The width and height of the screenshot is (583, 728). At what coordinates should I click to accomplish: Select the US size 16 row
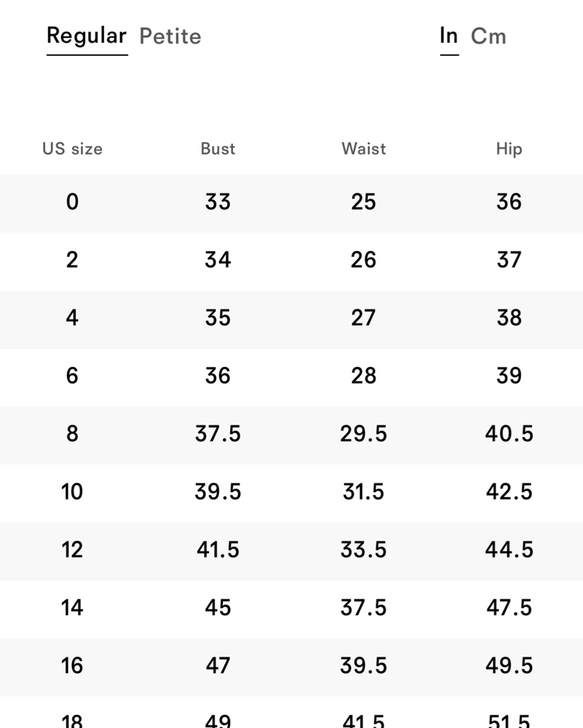click(x=291, y=667)
